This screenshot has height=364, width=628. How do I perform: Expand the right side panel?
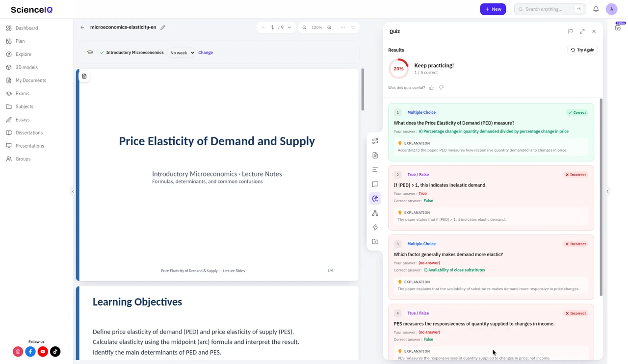607,191
